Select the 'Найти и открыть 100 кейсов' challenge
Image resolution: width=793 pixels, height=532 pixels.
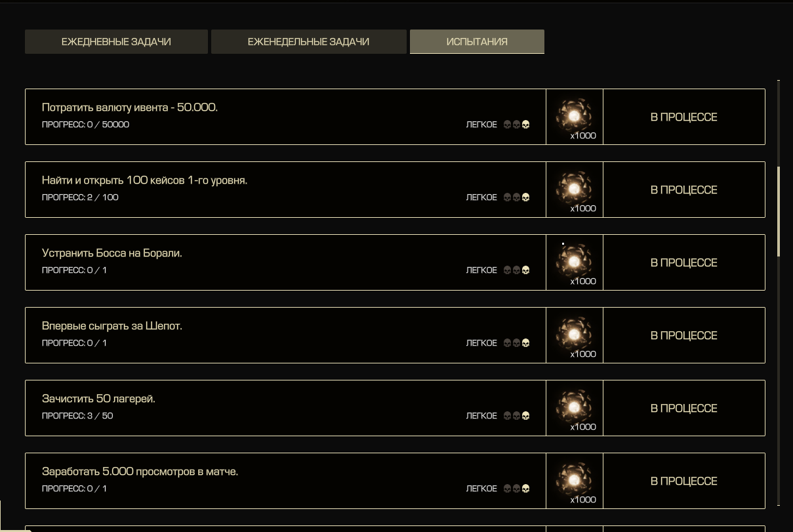tap(285, 190)
